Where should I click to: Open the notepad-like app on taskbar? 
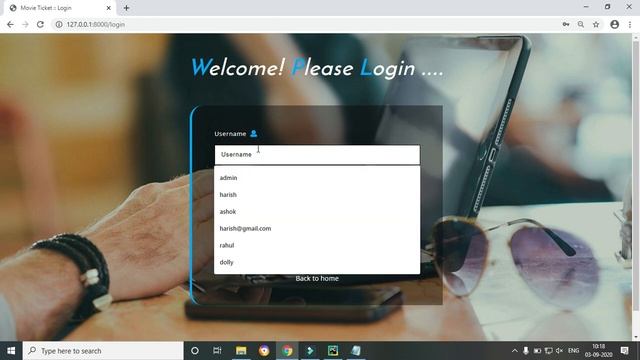[x=356, y=351]
